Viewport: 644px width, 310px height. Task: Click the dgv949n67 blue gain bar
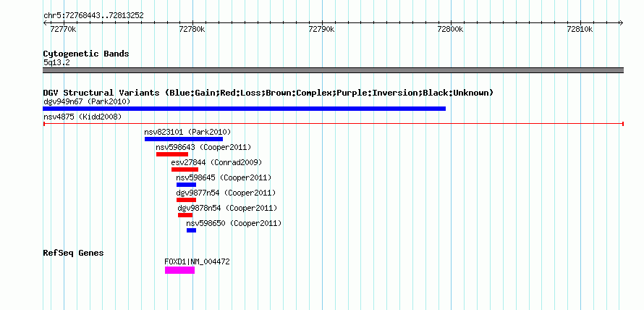pos(244,109)
